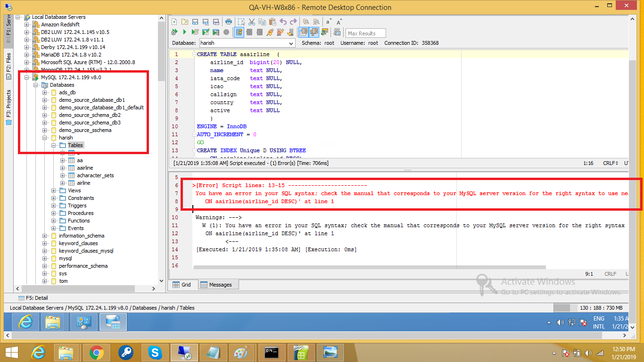Click the Execute with settings gear icon
644x362 pixels.
click(174, 33)
